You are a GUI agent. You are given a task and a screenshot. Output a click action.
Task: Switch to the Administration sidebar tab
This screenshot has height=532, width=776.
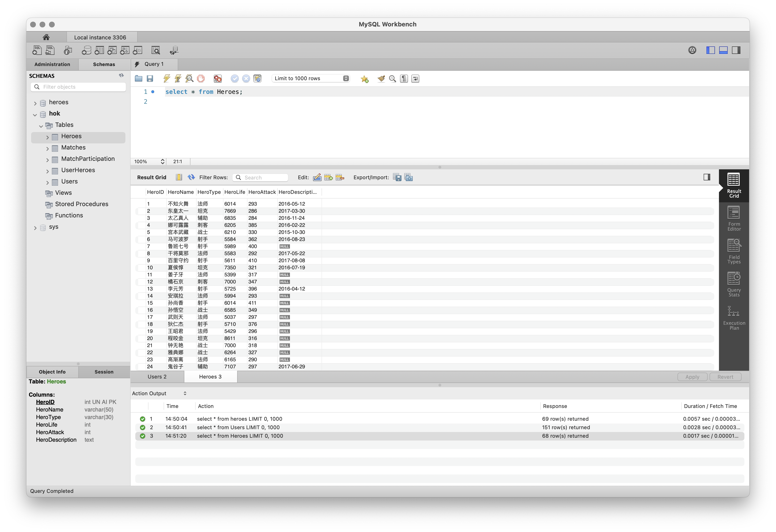52,64
